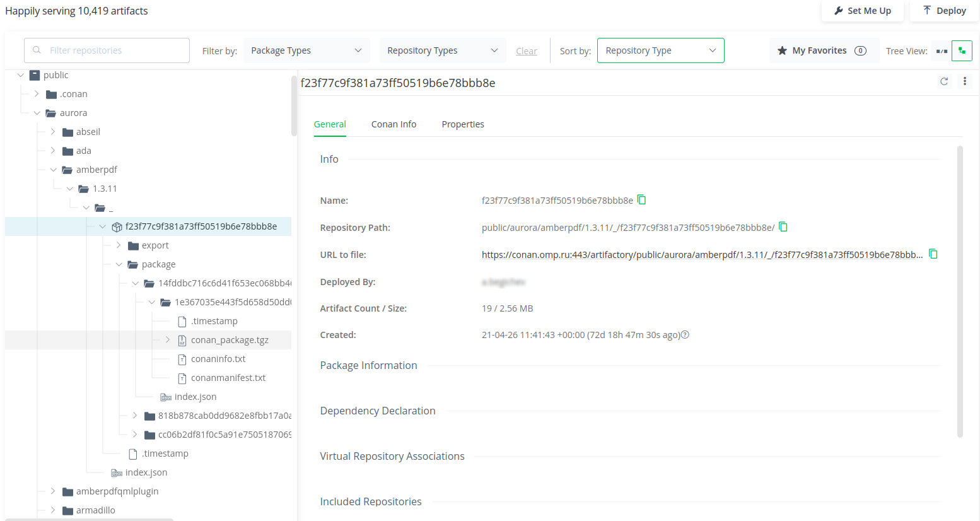The image size is (980, 521).
Task: Select conanmanifest.txt in the tree
Action: [228, 378]
